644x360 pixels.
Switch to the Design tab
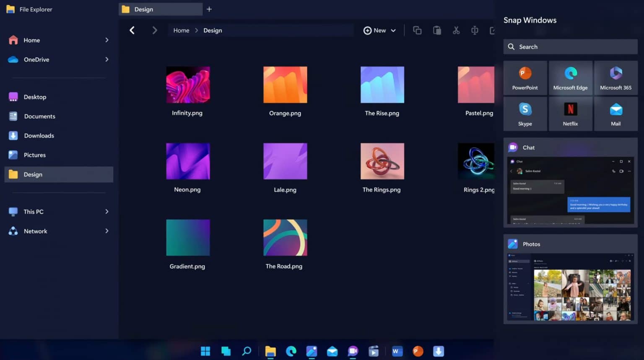coord(160,9)
